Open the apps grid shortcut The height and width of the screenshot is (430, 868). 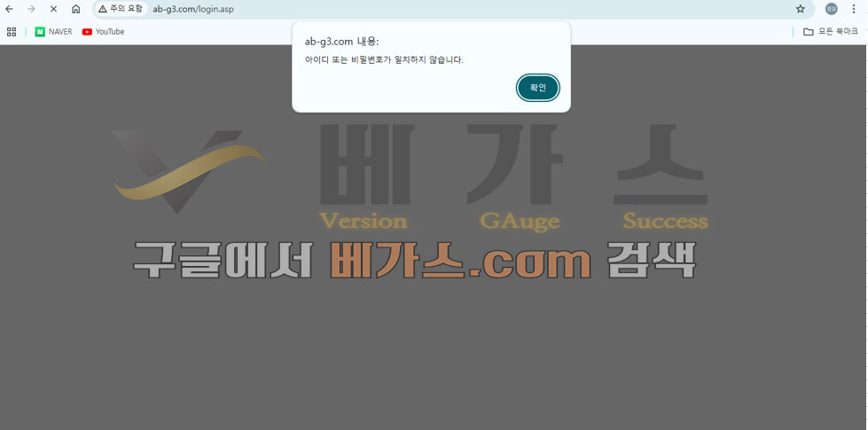tap(12, 32)
